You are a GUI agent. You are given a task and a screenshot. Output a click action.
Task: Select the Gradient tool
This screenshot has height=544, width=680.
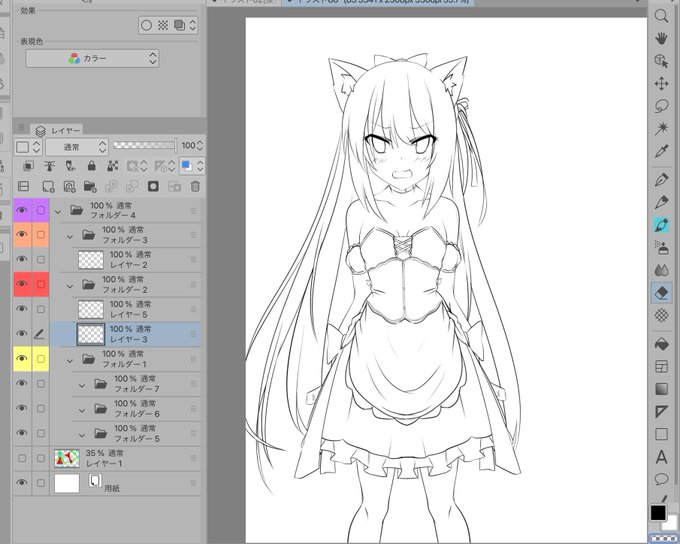point(661,389)
